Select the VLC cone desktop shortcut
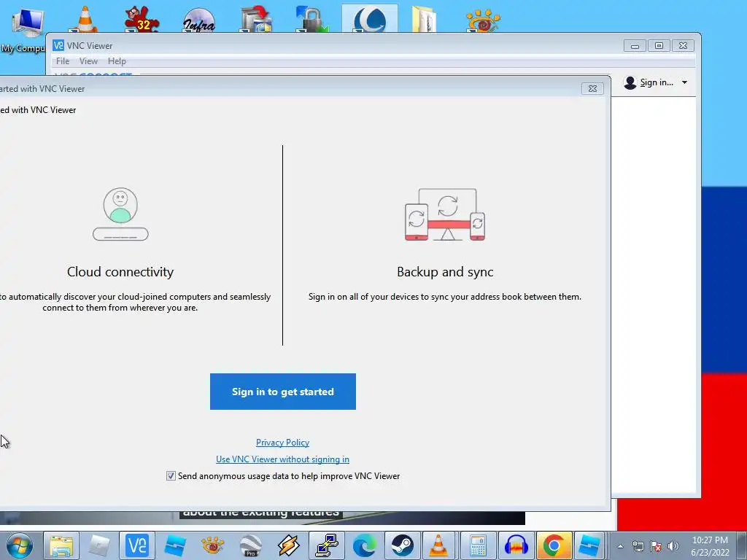Image resolution: width=747 pixels, height=560 pixels. coord(85,19)
